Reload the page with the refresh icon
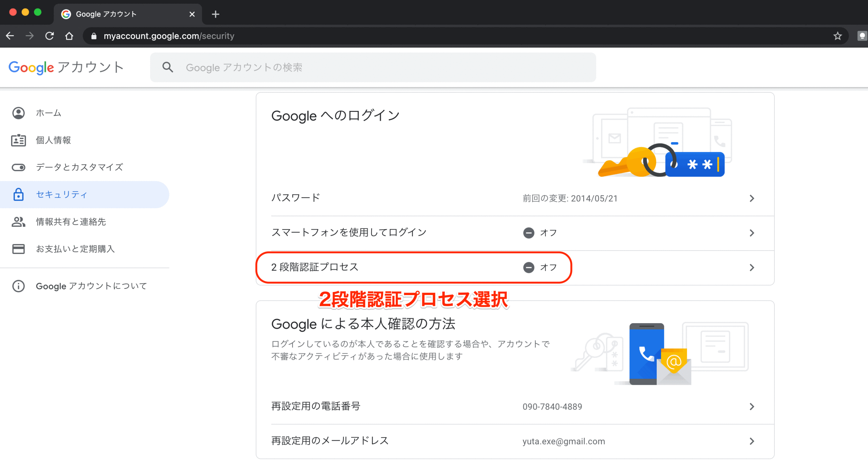Screen dimensions: 868x469 tap(50, 36)
